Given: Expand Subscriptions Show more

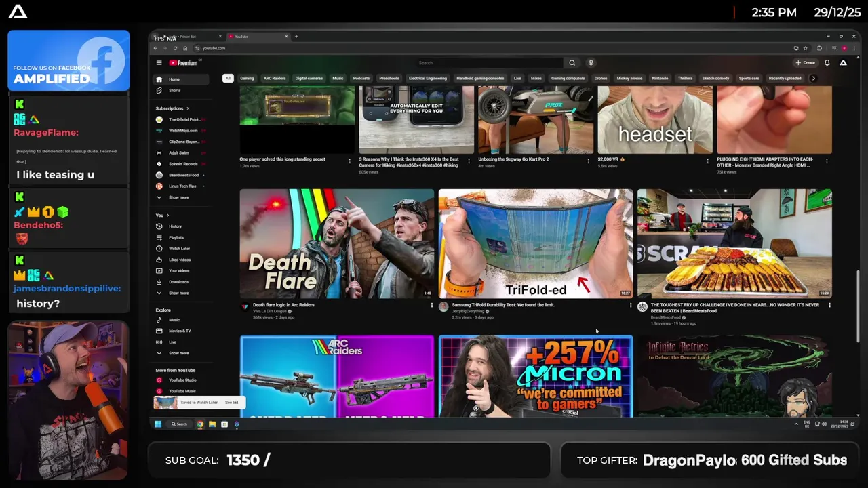Looking at the screenshot, I should point(181,197).
